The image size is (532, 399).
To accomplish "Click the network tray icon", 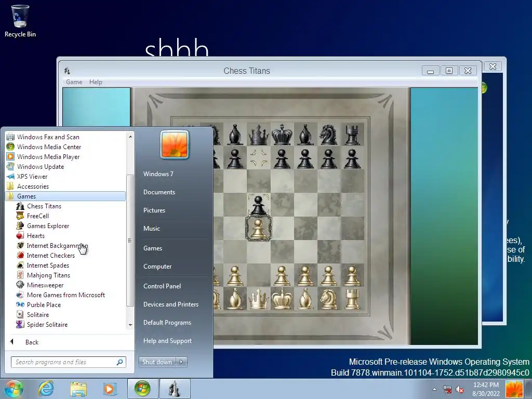I will 447,390.
